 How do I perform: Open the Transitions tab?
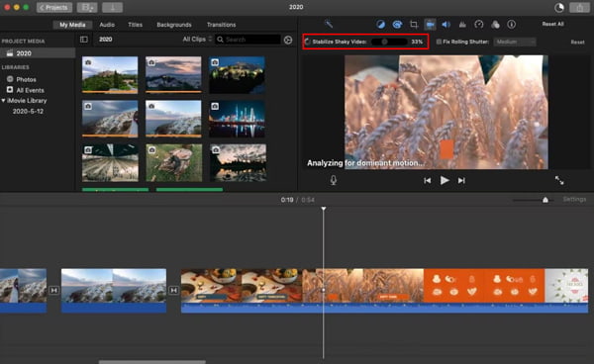click(x=221, y=25)
